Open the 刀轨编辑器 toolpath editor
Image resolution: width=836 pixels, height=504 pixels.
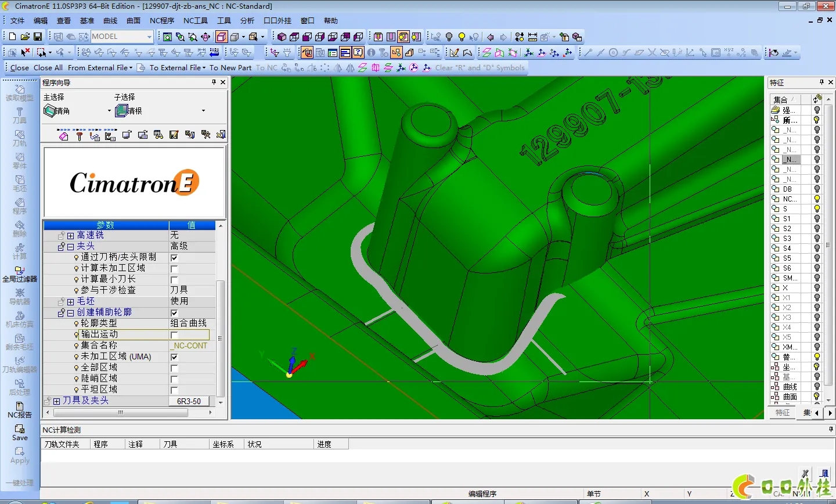point(20,364)
